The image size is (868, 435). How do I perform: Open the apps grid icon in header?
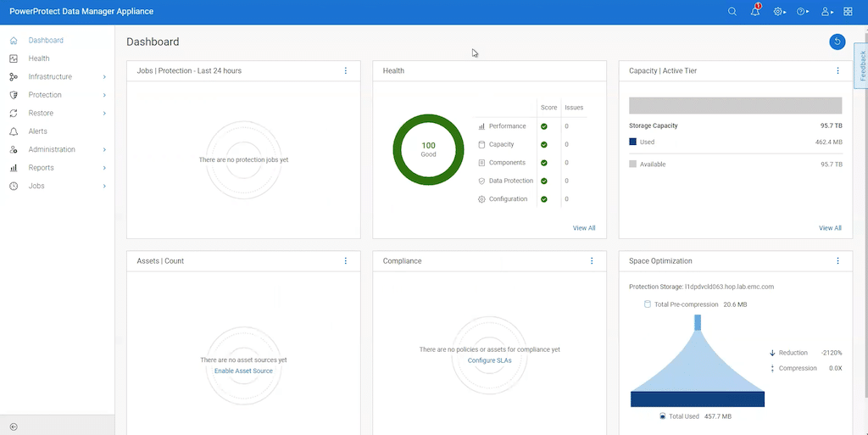(x=848, y=12)
